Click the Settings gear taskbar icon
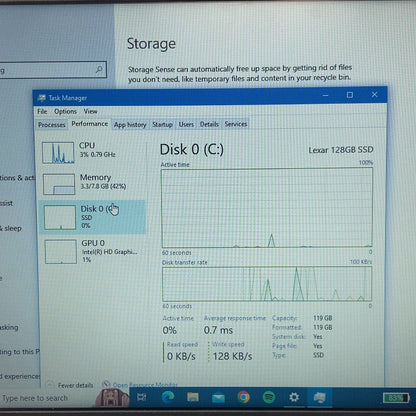The width and height of the screenshot is (416, 416). pyautogui.click(x=294, y=397)
